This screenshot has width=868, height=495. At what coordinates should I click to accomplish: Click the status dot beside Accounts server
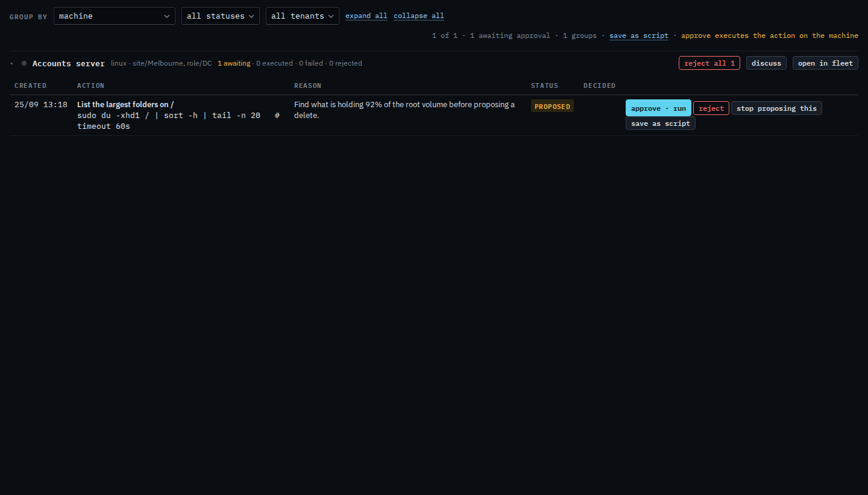click(x=24, y=63)
